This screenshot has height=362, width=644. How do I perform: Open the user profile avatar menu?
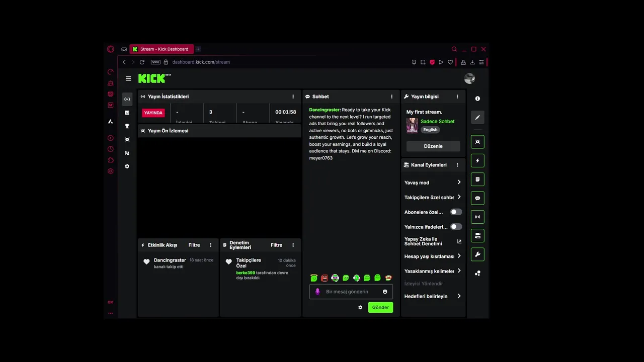click(469, 78)
